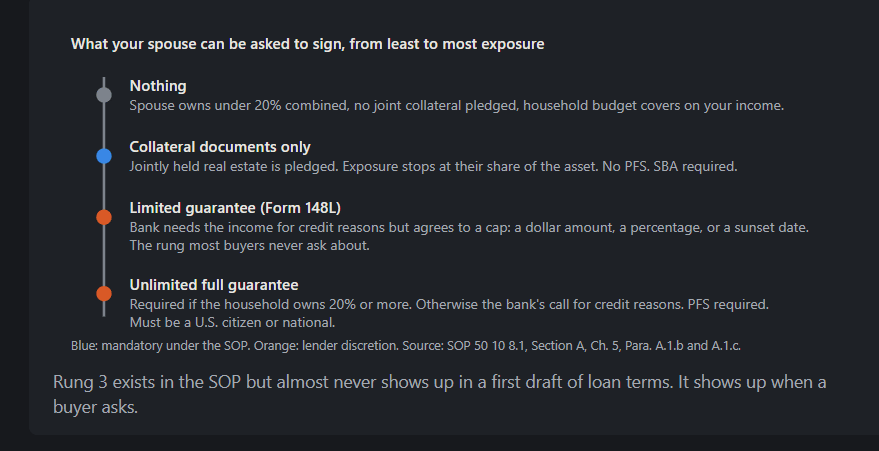The width and height of the screenshot is (879, 451).
Task: Click the 'buyer asks.' closing line
Action: [x=95, y=407]
